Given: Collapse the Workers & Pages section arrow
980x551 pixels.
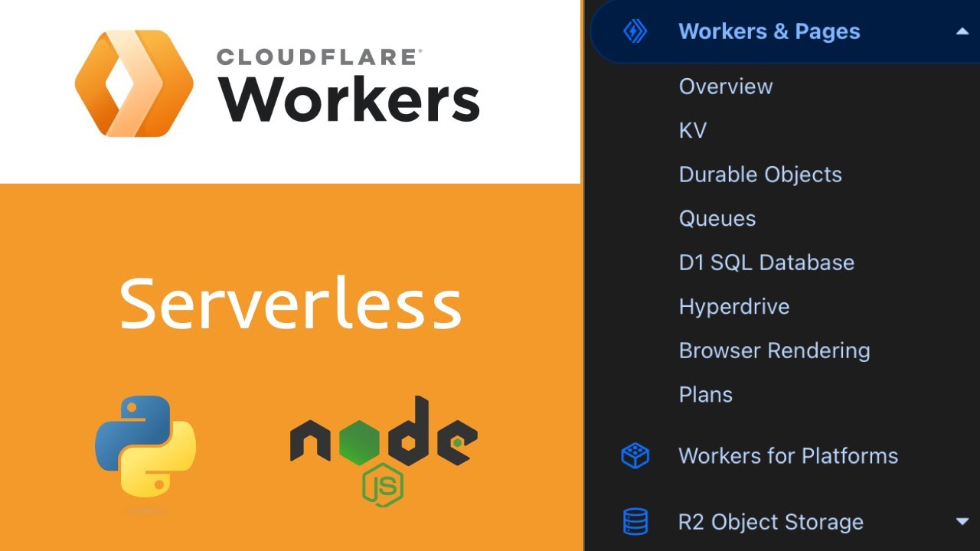Looking at the screenshot, I should pos(962,31).
